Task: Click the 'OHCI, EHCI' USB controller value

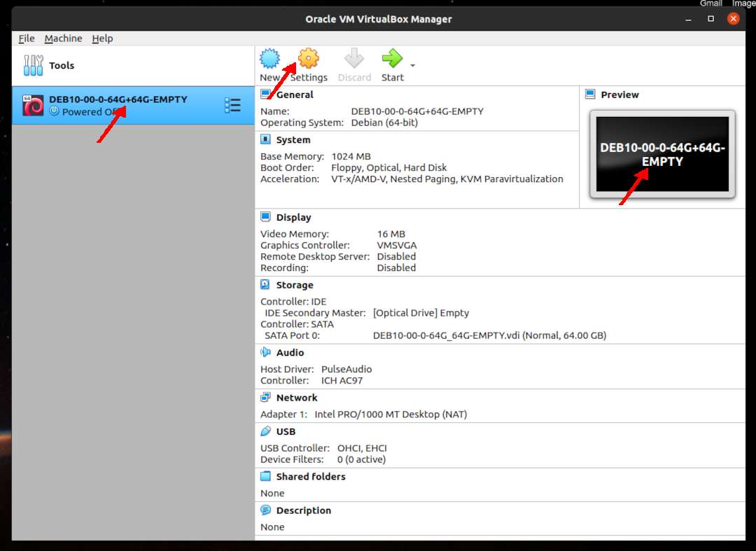Action: tap(362, 448)
